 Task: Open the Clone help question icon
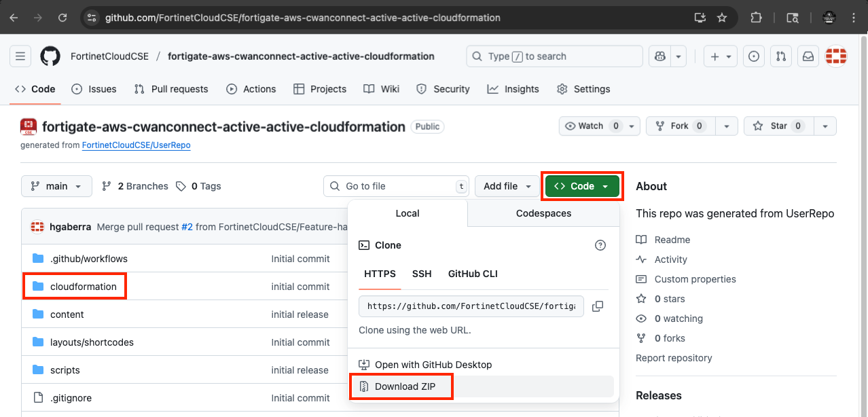[x=600, y=245]
